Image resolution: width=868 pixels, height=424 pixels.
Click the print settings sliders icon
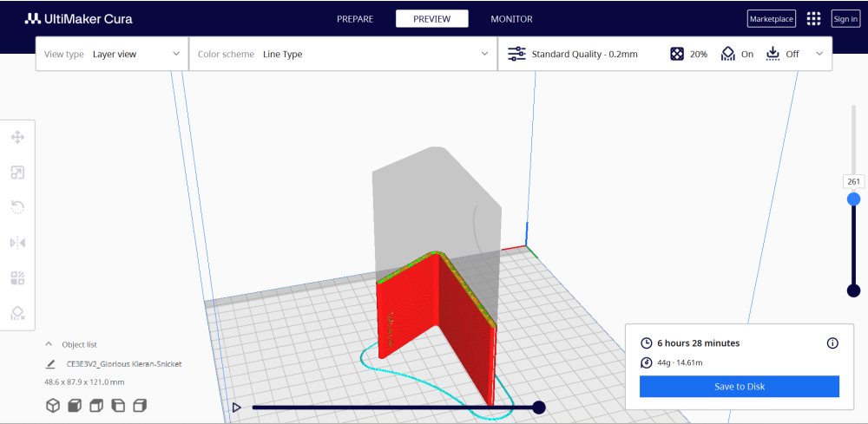tap(516, 54)
